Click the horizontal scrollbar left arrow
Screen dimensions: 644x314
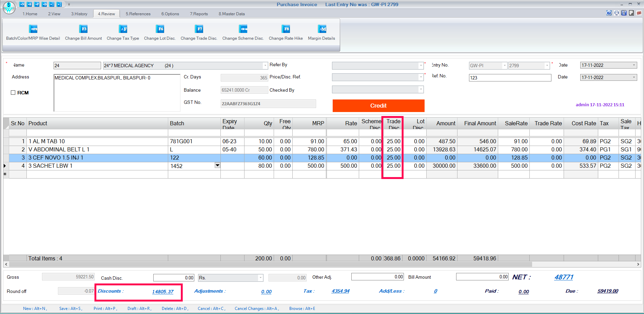click(x=6, y=264)
